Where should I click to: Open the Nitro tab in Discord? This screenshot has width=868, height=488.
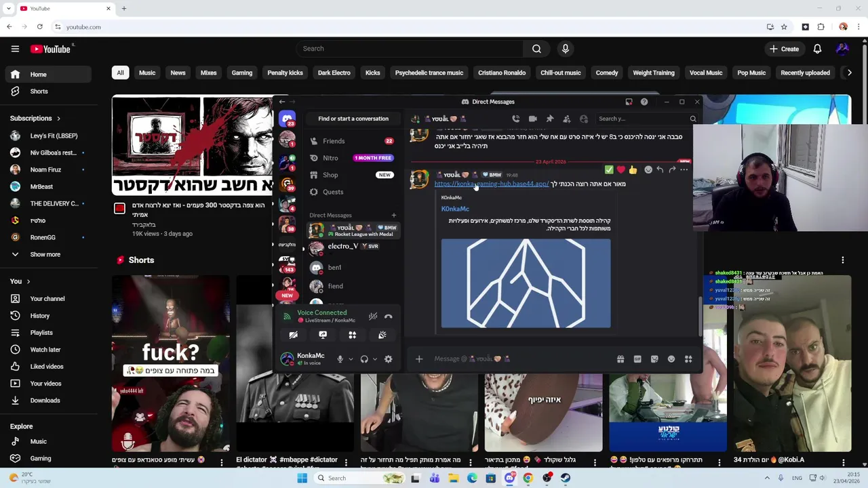point(353,158)
